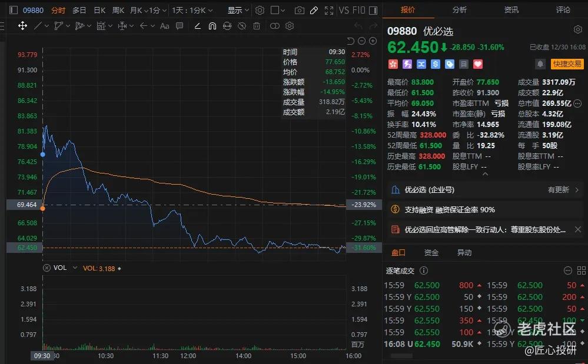
Task: Open the 1分 minute interval dropdown
Action: (x=158, y=10)
